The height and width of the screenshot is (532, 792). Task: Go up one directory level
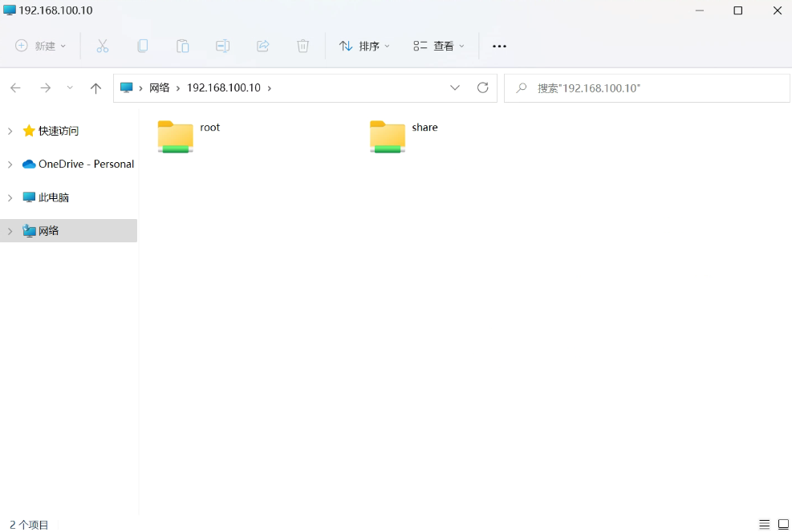tap(95, 88)
